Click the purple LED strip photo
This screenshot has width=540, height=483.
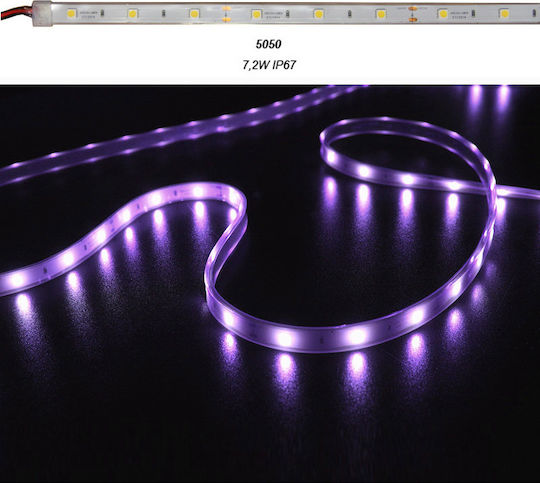[x=270, y=284]
